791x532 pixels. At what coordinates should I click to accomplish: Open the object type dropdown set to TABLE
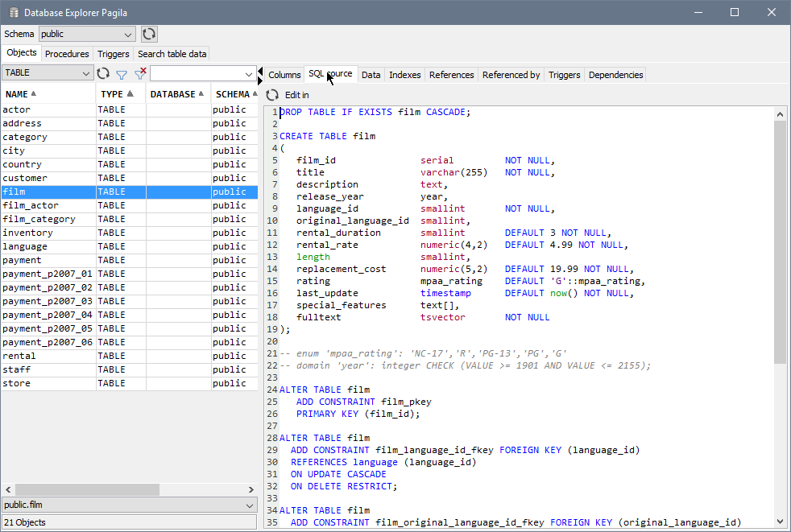click(48, 72)
